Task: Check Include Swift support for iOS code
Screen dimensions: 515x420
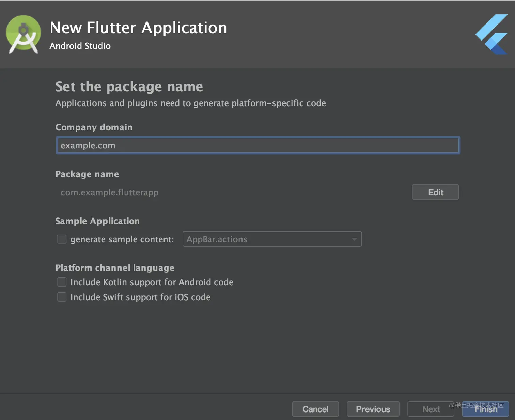Action: point(62,297)
